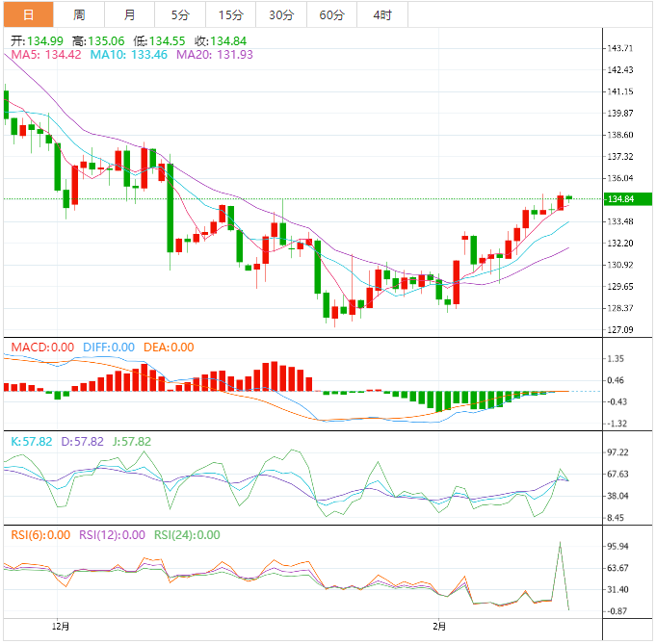Click the 2月 date axis marker
656x644 pixels.
point(438,625)
